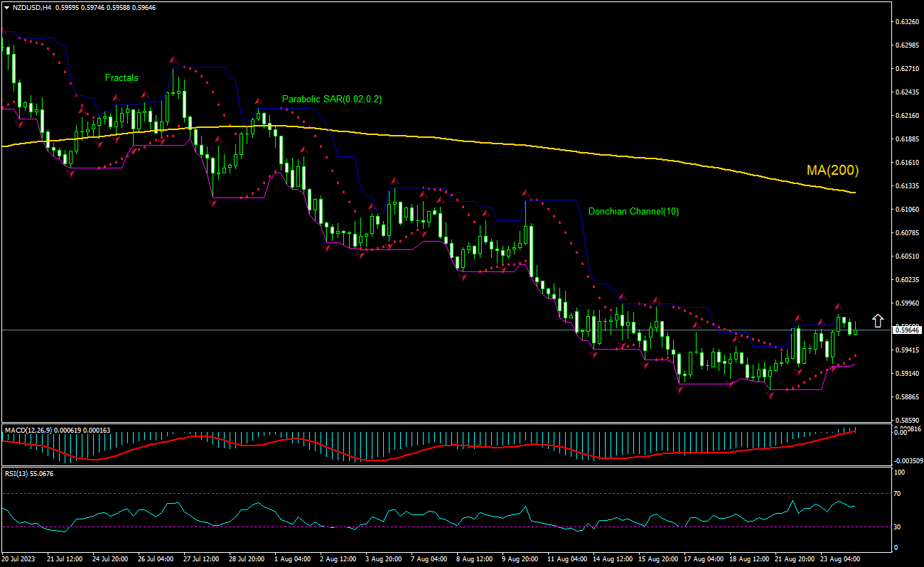Click the horizontal line at current price
This screenshot has height=567, width=924.
click(426, 330)
